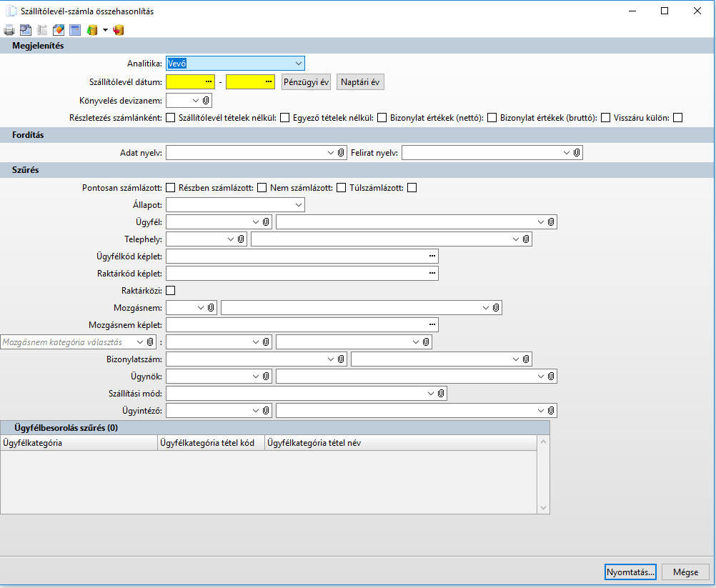Viewport: 716px width, 588px height.
Task: Click the paperclip icon next to Könyvelés devizanem
Action: 206,101
